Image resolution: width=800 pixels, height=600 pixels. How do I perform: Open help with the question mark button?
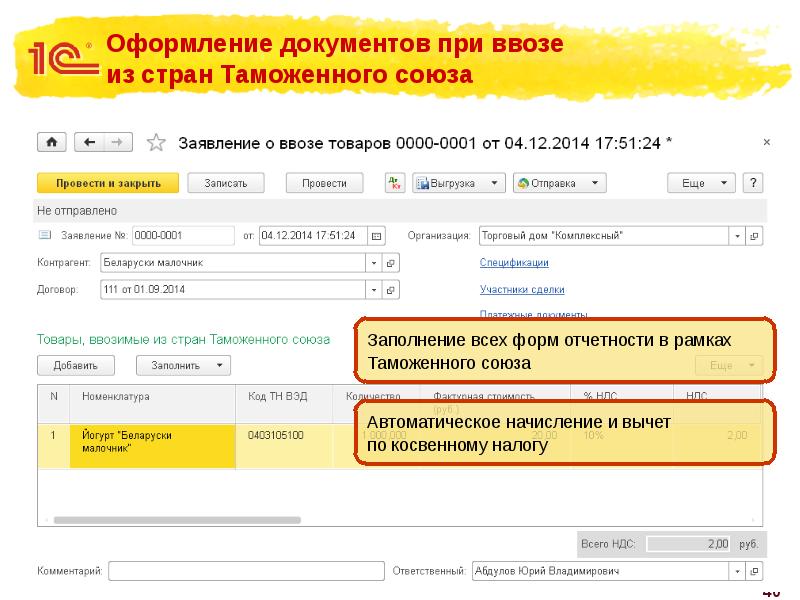pyautogui.click(x=753, y=183)
